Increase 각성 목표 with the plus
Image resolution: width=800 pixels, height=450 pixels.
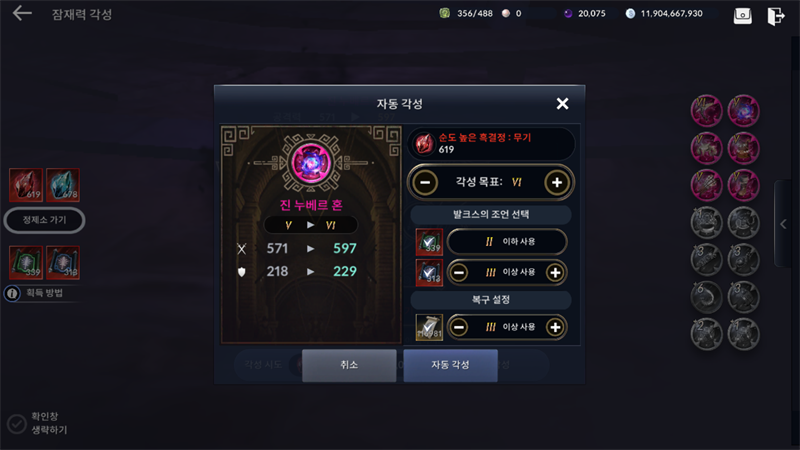(557, 182)
